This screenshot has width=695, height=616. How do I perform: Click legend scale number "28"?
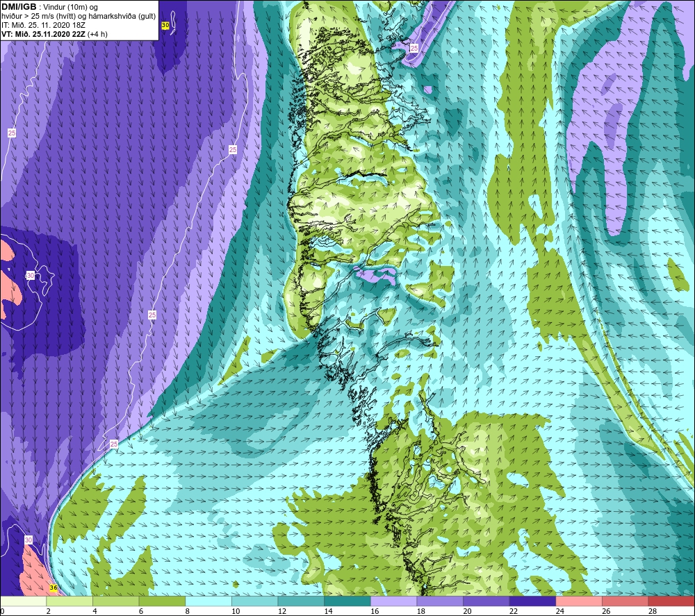[653, 611]
